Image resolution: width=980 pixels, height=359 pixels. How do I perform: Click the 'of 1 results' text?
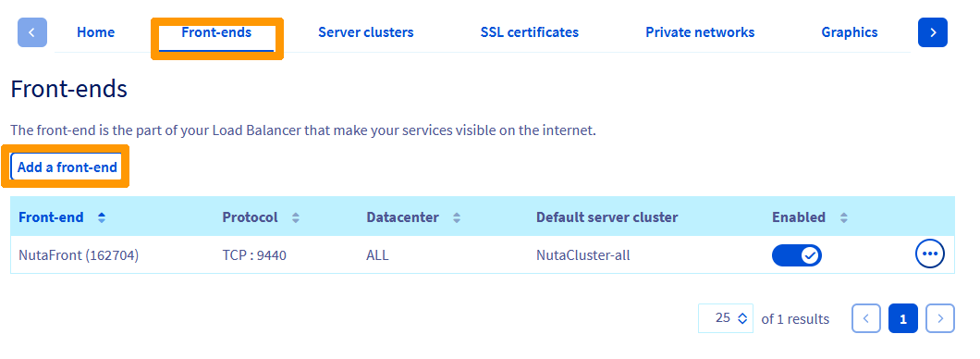click(795, 319)
